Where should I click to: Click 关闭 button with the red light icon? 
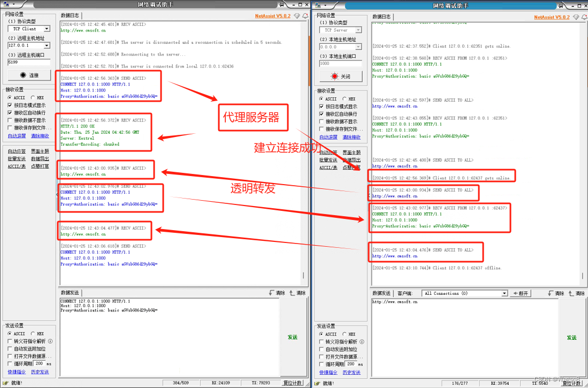pos(340,76)
